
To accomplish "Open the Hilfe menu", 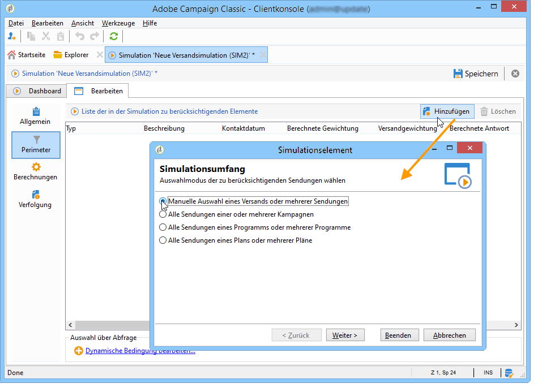I will 150,23.
